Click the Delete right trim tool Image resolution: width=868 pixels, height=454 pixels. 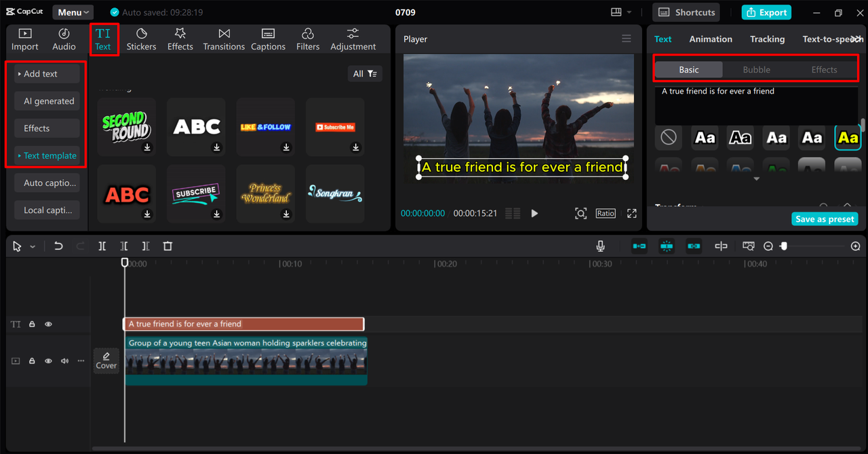coord(146,246)
